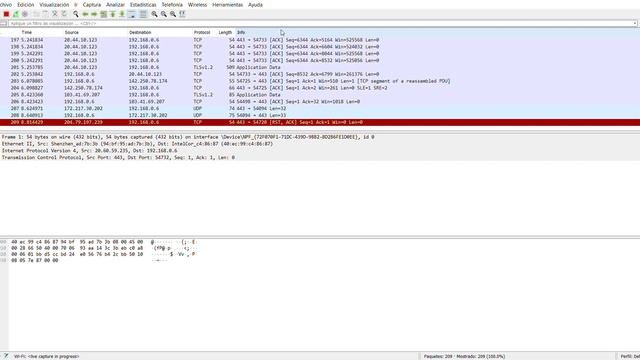The height and width of the screenshot is (360, 640).
Task: Open the Wireless menu
Action: click(197, 5)
